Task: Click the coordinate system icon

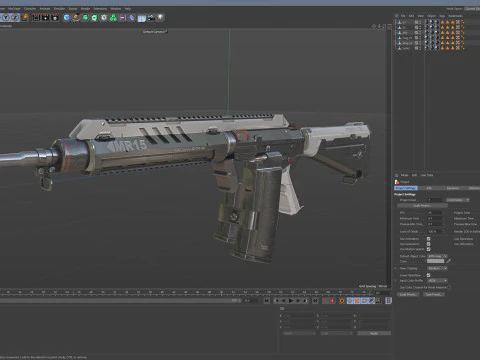Action: pyautogui.click(x=25, y=17)
